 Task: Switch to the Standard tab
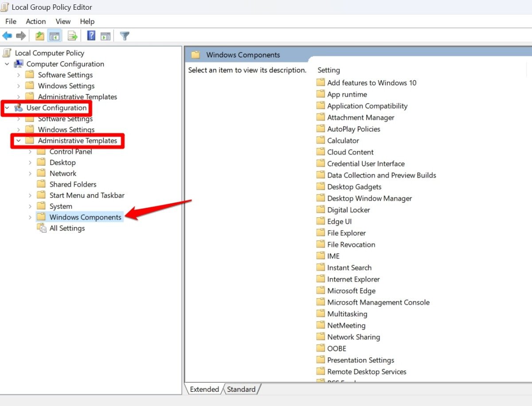241,389
